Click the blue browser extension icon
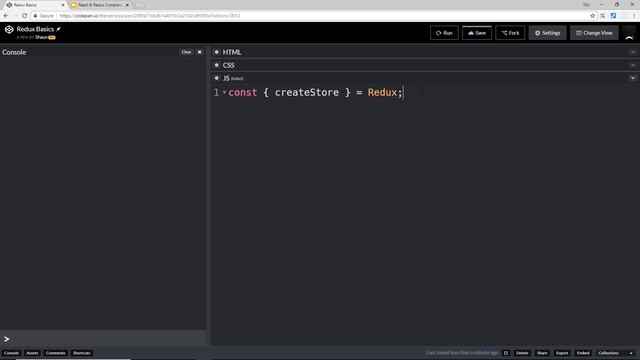The height and width of the screenshot is (360, 640). (613, 16)
